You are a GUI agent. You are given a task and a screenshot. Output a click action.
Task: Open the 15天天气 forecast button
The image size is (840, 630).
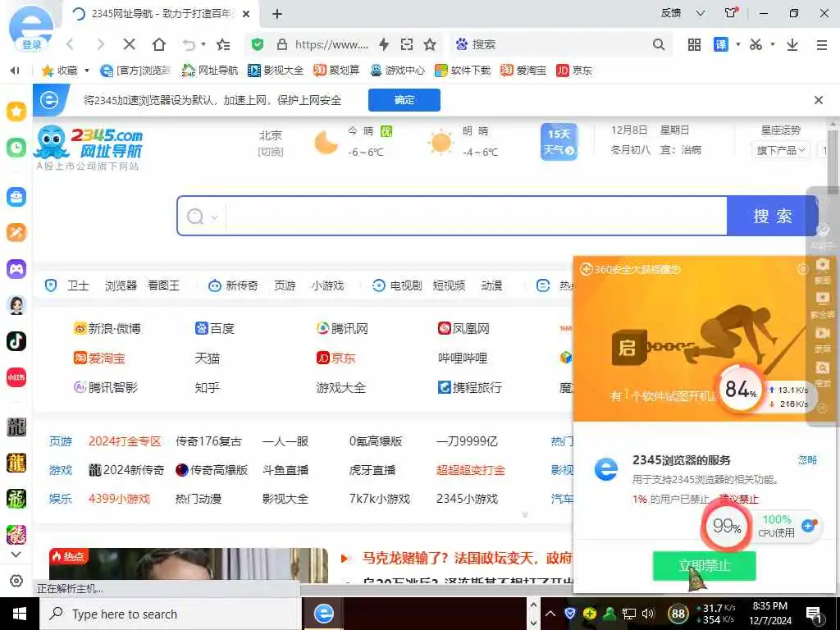pyautogui.click(x=559, y=141)
